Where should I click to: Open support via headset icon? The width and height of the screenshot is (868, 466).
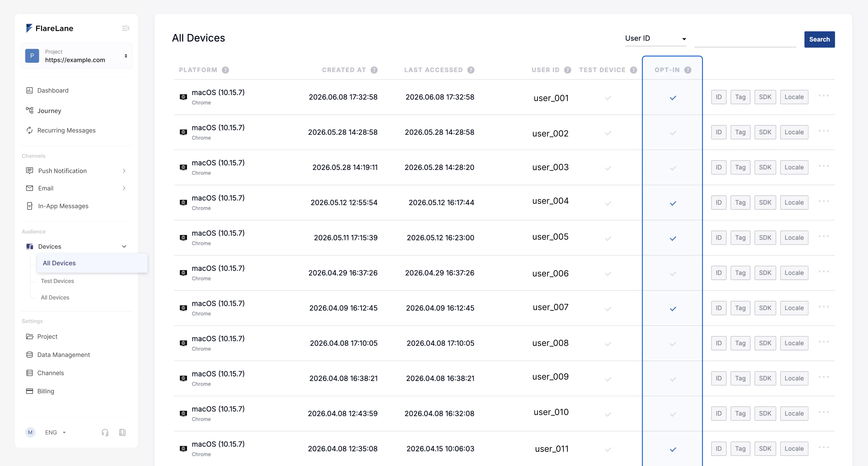pos(105,432)
